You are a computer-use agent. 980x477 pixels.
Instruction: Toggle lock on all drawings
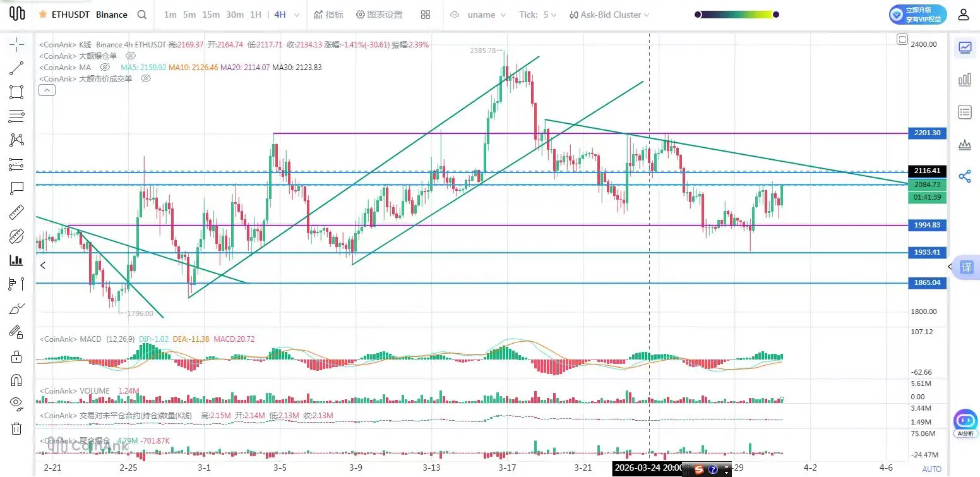click(16, 356)
